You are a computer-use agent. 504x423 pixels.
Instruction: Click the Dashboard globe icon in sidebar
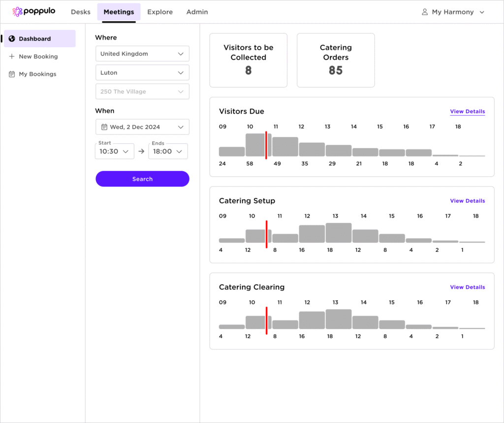12,39
